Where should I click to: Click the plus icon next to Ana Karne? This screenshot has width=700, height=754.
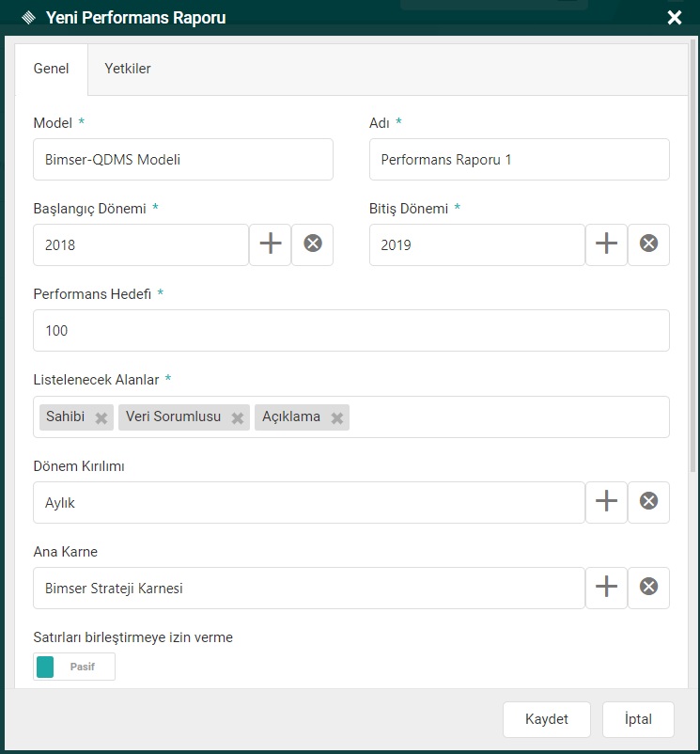607,588
